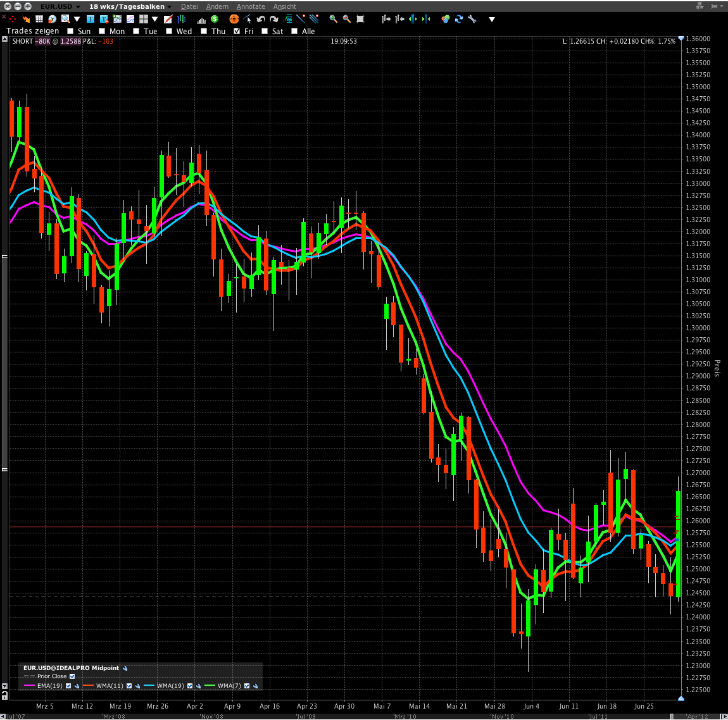Image resolution: width=728 pixels, height=720 pixels.
Task: Click wrench next to EUR.USD@IDEALPRO Midpoint
Action: coord(125,668)
